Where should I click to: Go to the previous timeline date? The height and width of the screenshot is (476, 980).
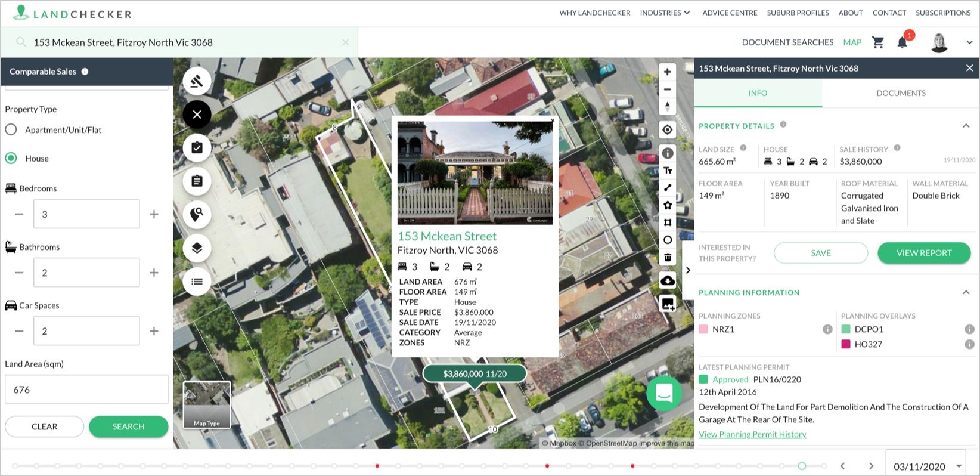pos(843,466)
